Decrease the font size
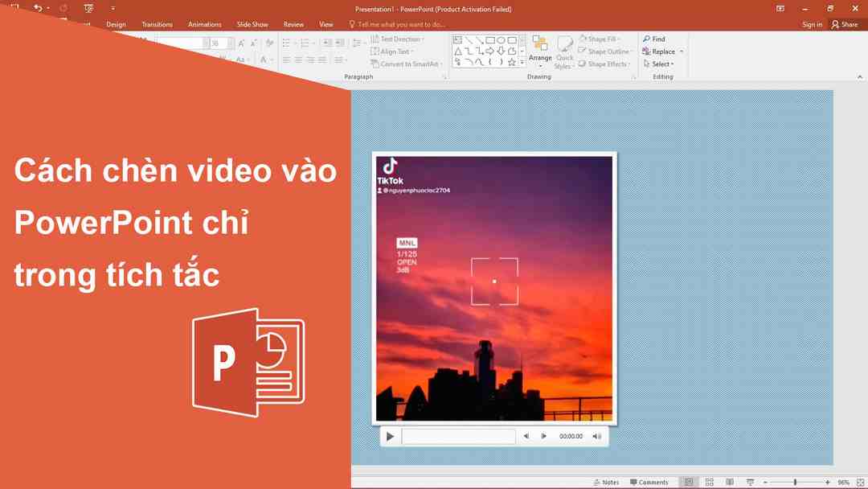868x489 pixels. click(x=253, y=43)
